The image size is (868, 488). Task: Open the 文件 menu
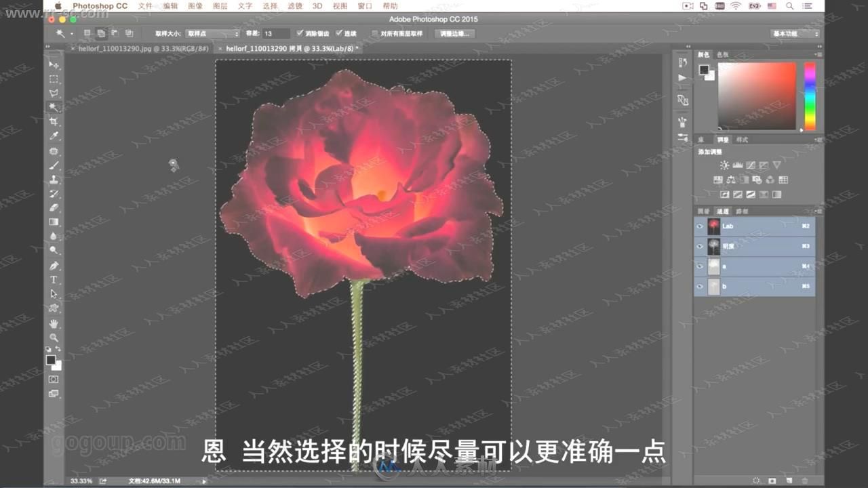145,5
